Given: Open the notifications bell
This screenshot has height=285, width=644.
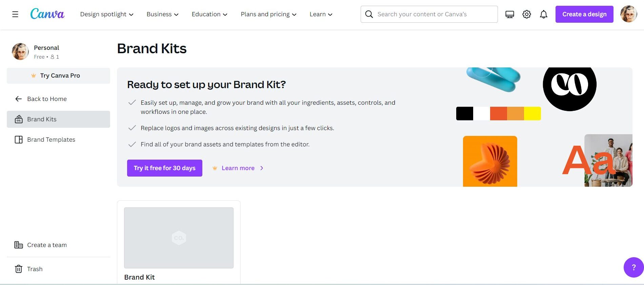Looking at the screenshot, I should click(x=543, y=14).
